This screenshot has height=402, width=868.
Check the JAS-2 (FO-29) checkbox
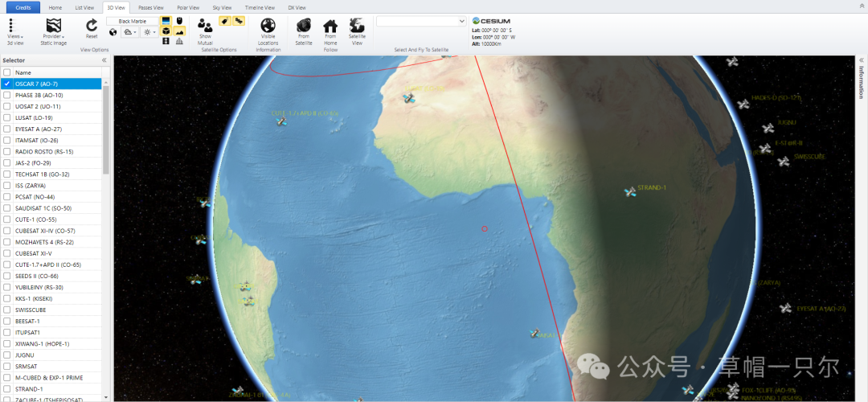point(6,162)
